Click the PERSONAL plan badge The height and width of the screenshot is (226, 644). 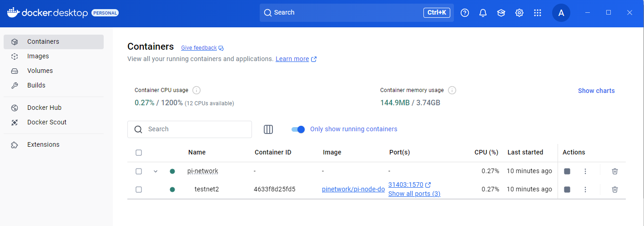pos(105,13)
